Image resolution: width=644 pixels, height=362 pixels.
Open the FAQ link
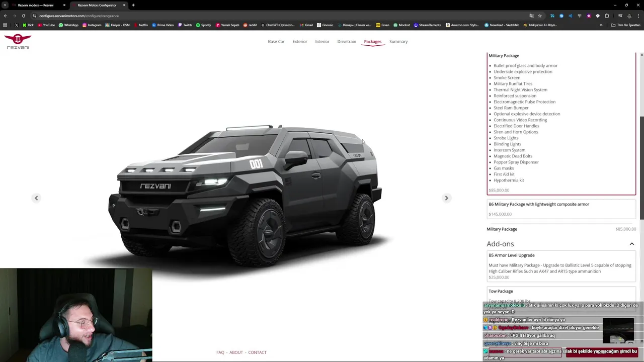[x=220, y=352]
